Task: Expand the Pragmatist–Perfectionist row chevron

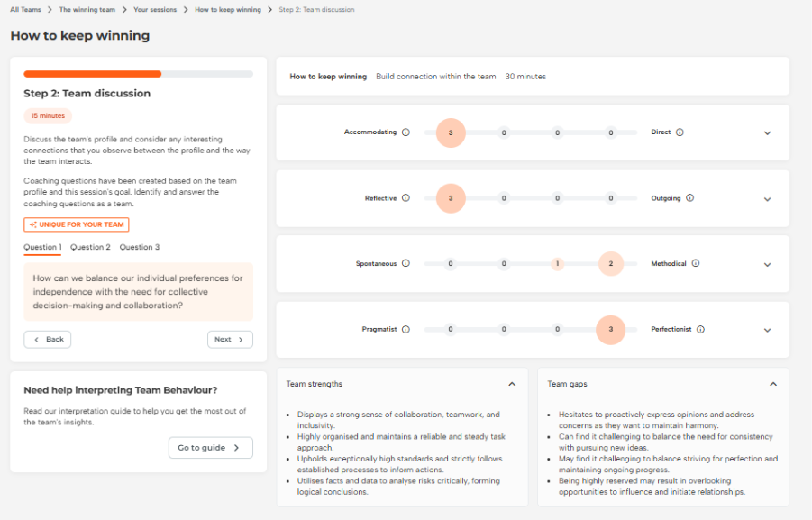Action: pos(767,331)
